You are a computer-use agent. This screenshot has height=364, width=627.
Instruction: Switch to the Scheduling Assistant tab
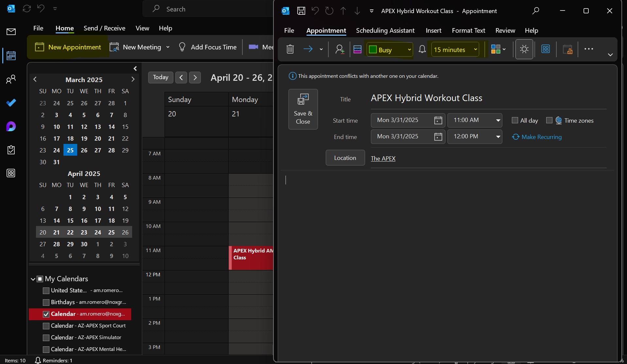point(385,30)
